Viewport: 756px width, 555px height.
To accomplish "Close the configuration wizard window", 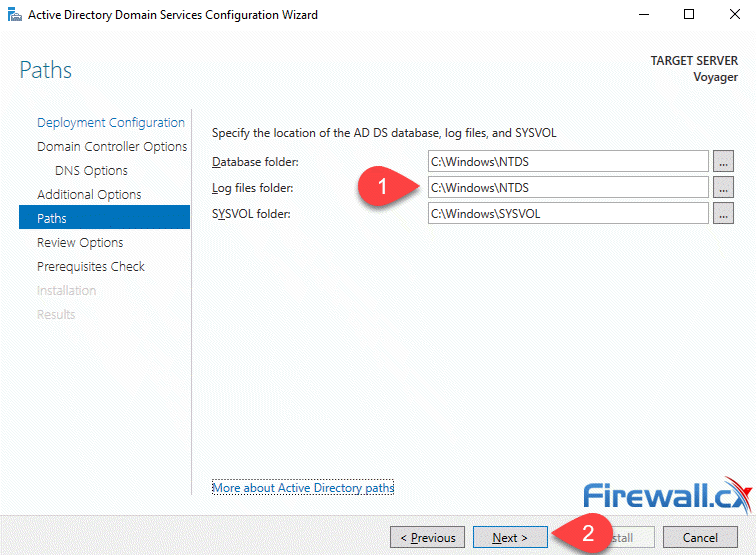I will [x=735, y=14].
